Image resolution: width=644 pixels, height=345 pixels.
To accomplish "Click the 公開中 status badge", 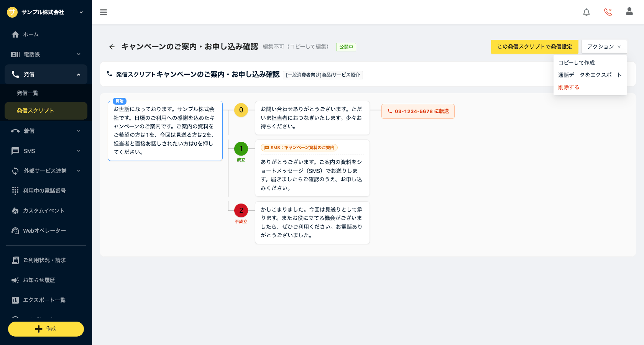I will pyautogui.click(x=346, y=47).
